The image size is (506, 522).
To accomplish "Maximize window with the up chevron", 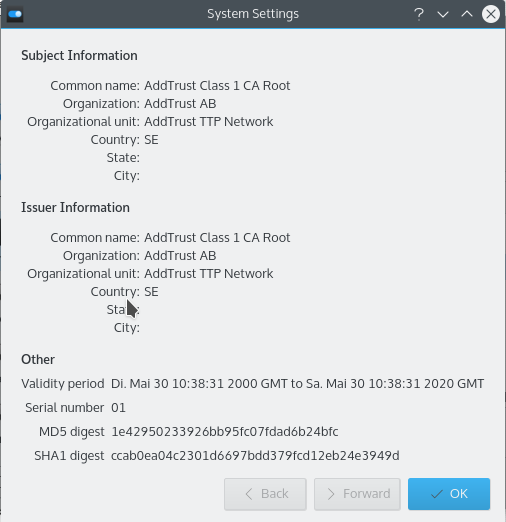I will (x=467, y=14).
